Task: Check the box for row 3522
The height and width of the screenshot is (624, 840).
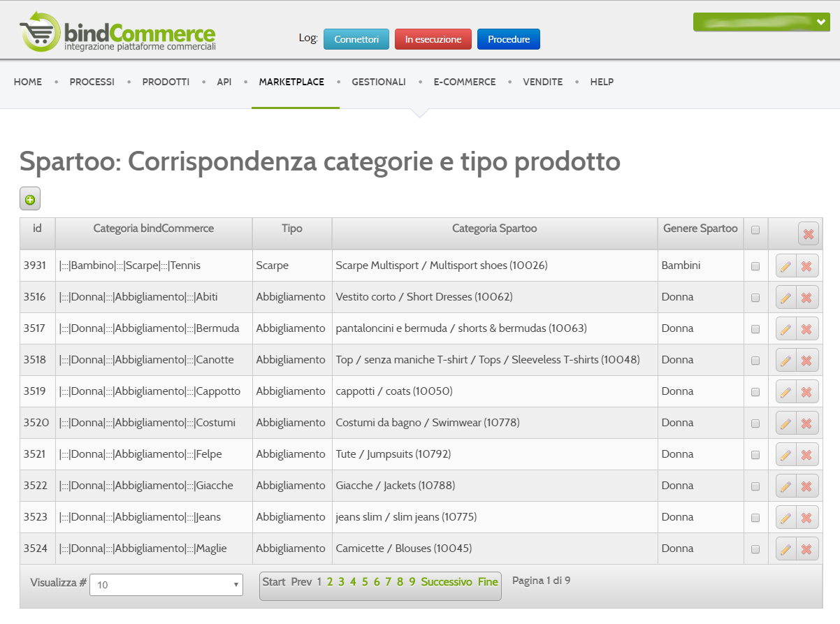Action: click(755, 486)
